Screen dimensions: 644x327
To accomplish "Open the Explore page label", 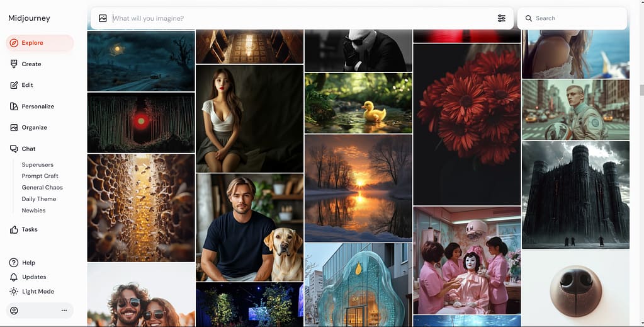I will (x=33, y=43).
